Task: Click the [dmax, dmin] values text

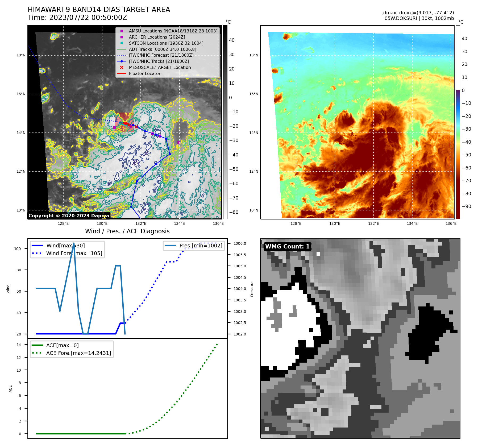Action: pos(418,13)
